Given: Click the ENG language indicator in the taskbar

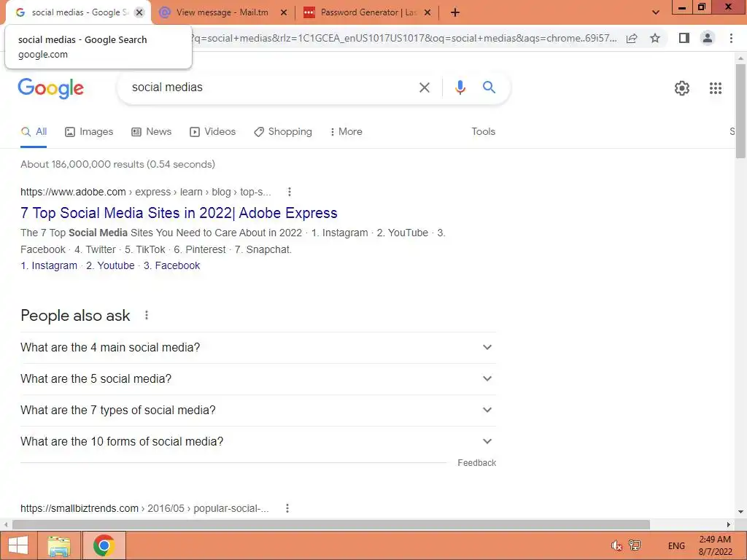Looking at the screenshot, I should (x=676, y=545).
